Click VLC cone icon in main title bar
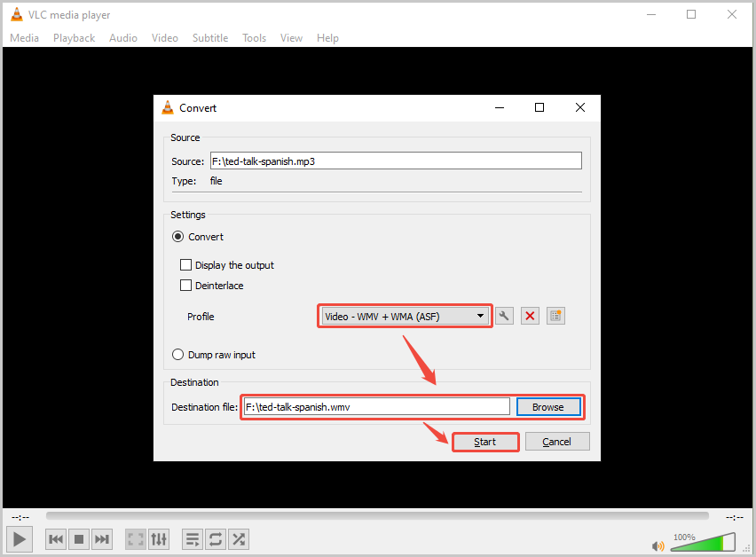Screen dimensions: 756x557 tap(16, 14)
